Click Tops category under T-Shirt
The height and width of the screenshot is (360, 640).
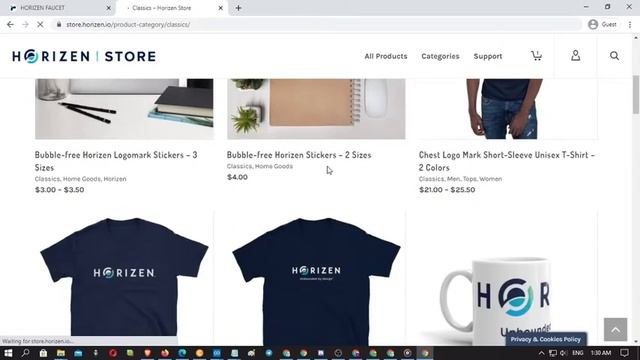tap(469, 179)
